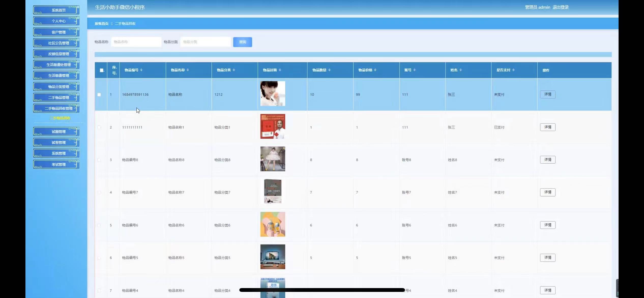Click the 账号8 cell
Image resolution: width=644 pixels, height=298 pixels.
coord(406,160)
